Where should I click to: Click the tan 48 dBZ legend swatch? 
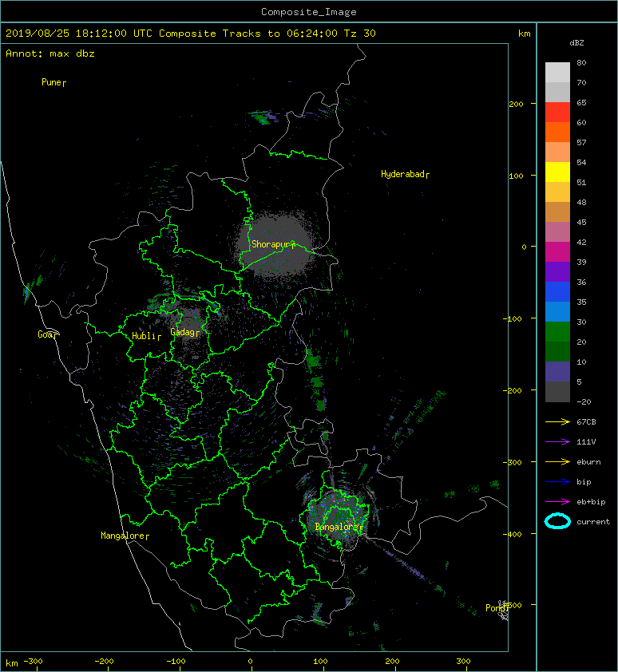click(557, 211)
